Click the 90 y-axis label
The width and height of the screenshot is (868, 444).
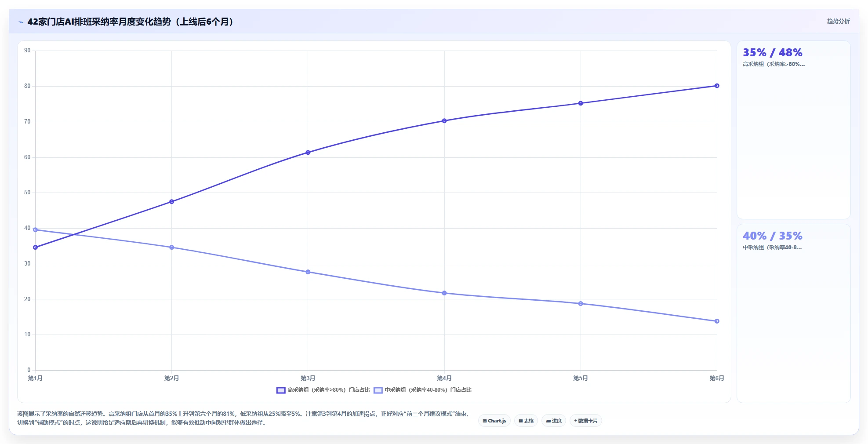coord(27,51)
